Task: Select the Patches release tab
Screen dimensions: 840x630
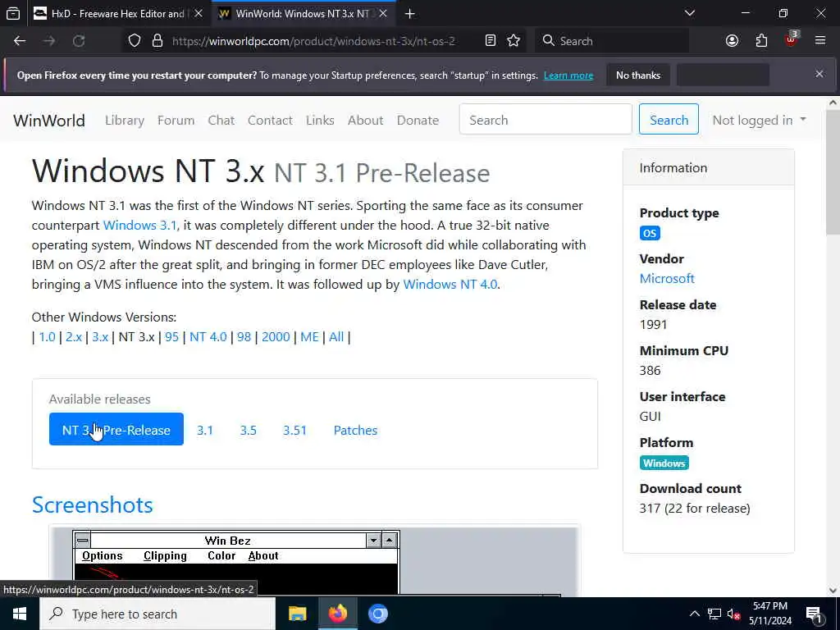Action: point(355,430)
